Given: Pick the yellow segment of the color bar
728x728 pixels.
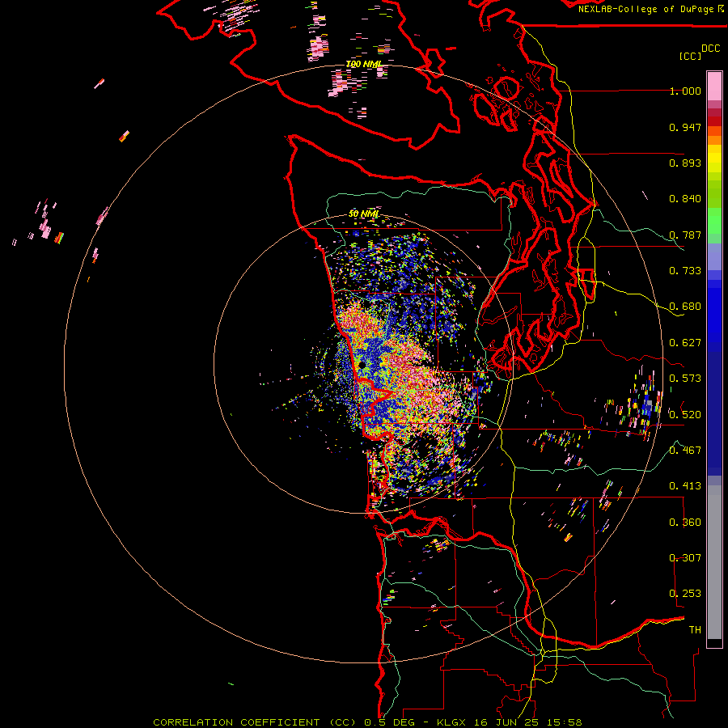Looking at the screenshot, I should click(x=714, y=159).
